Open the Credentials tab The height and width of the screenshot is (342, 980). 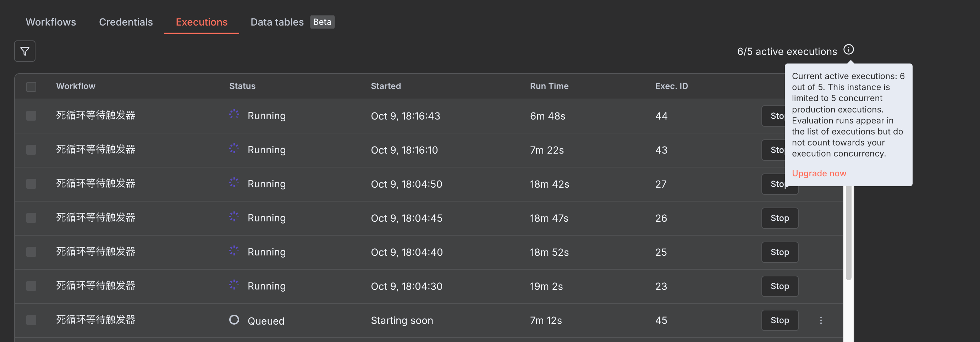126,22
